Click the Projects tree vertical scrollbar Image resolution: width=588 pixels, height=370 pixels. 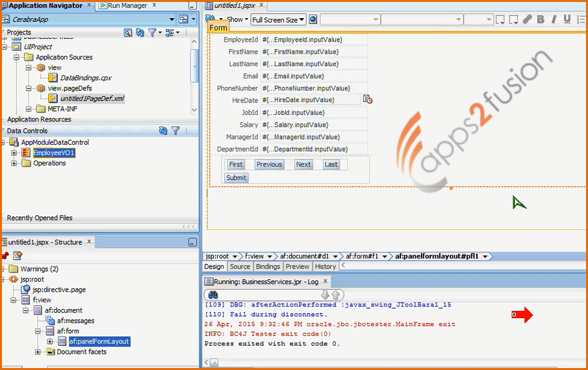click(194, 75)
